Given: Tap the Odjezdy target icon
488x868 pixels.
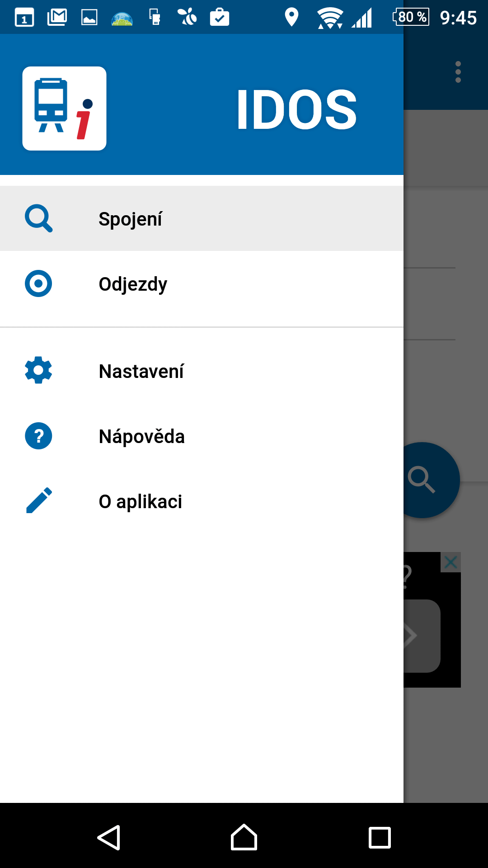Looking at the screenshot, I should (x=38, y=283).
